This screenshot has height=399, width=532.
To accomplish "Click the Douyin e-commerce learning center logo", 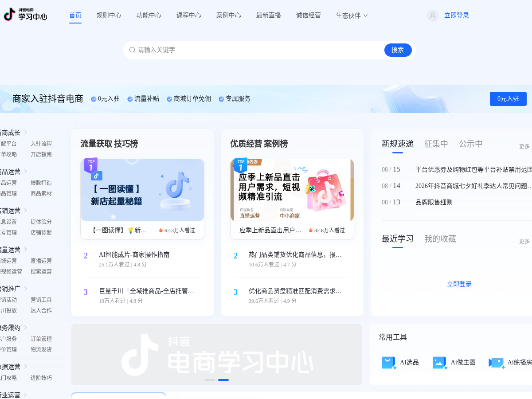I will tap(25, 15).
